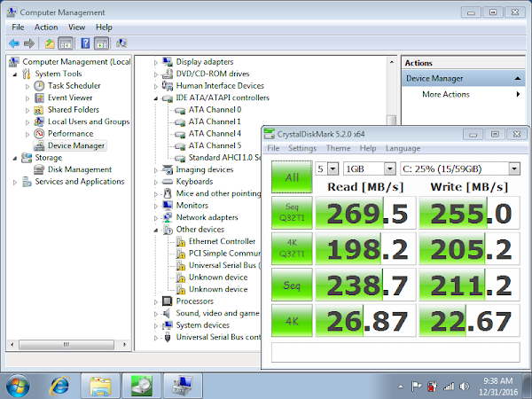Open Windows Explorer taskbar icon
This screenshot has height=399, width=532.
click(x=100, y=387)
